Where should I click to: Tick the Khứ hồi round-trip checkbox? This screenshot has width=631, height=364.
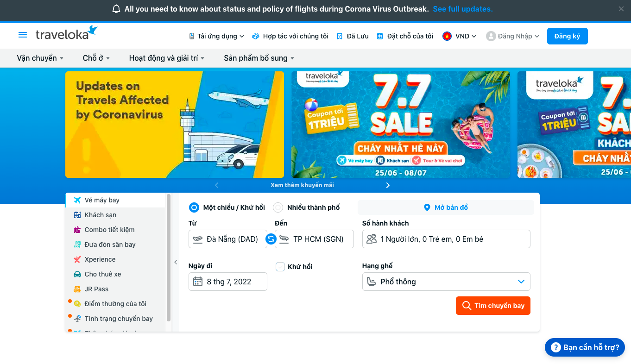(280, 267)
